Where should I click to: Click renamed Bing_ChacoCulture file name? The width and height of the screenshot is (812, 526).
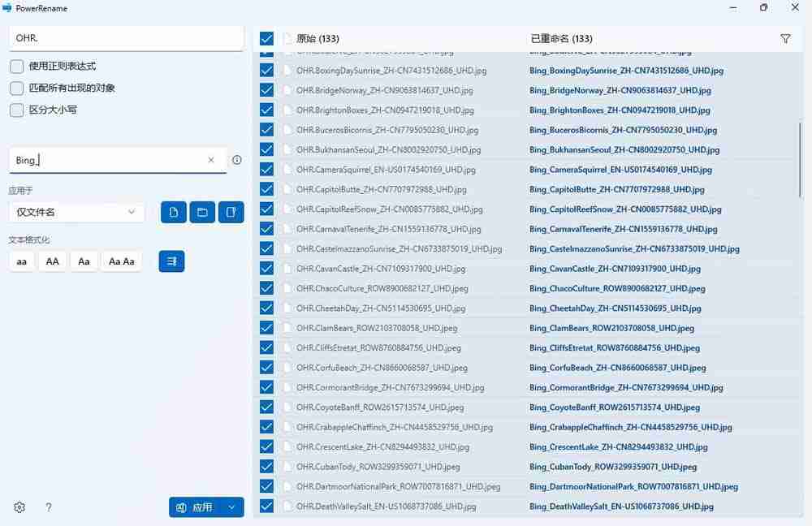[617, 288]
